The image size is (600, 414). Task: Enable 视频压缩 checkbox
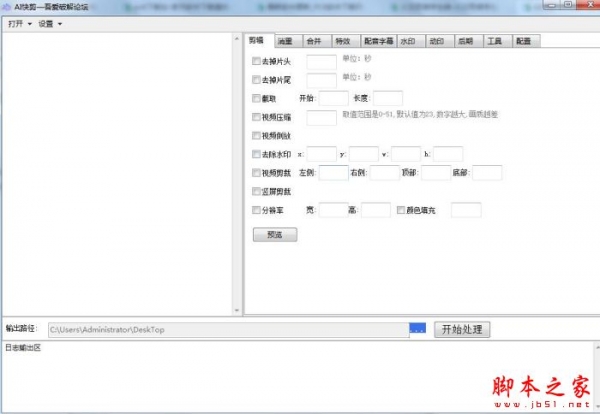pyautogui.click(x=256, y=117)
